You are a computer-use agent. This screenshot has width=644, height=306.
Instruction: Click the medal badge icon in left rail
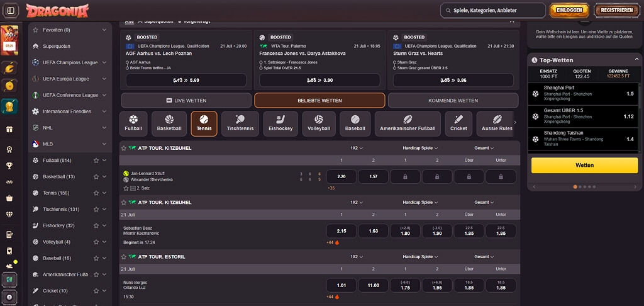9,149
